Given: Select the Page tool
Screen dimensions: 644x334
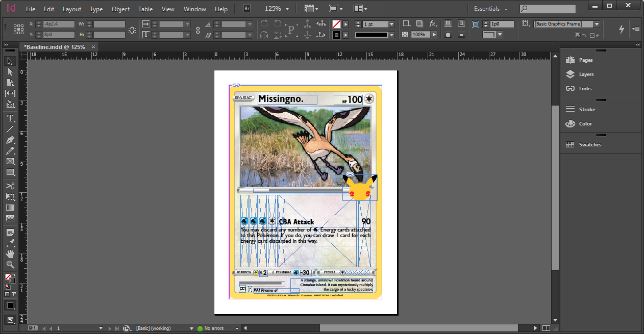Looking at the screenshot, I should 10,83.
